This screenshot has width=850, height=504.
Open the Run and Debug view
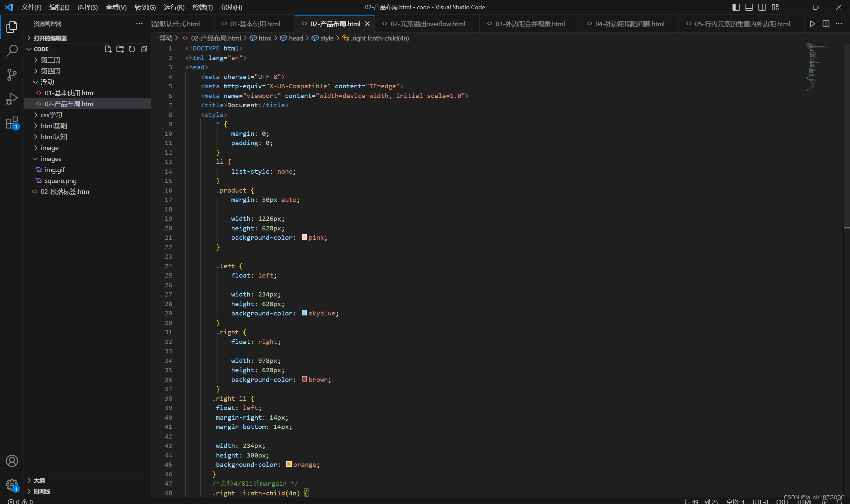coord(12,99)
